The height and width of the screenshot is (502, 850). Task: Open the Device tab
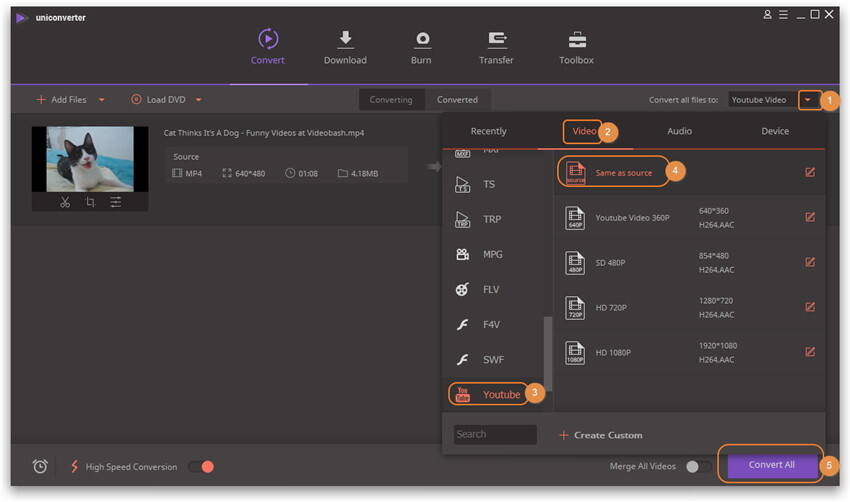click(x=775, y=131)
